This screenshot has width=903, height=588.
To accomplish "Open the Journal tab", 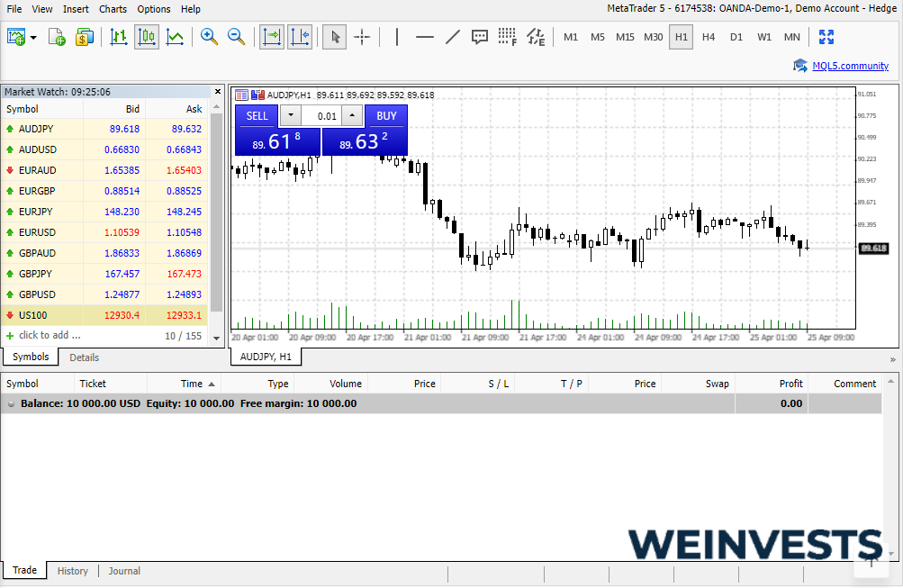I will (124, 571).
